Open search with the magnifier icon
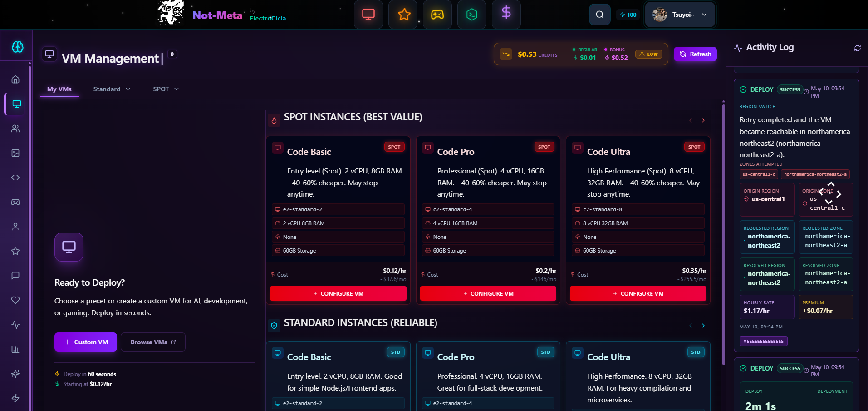868x411 pixels. point(600,15)
